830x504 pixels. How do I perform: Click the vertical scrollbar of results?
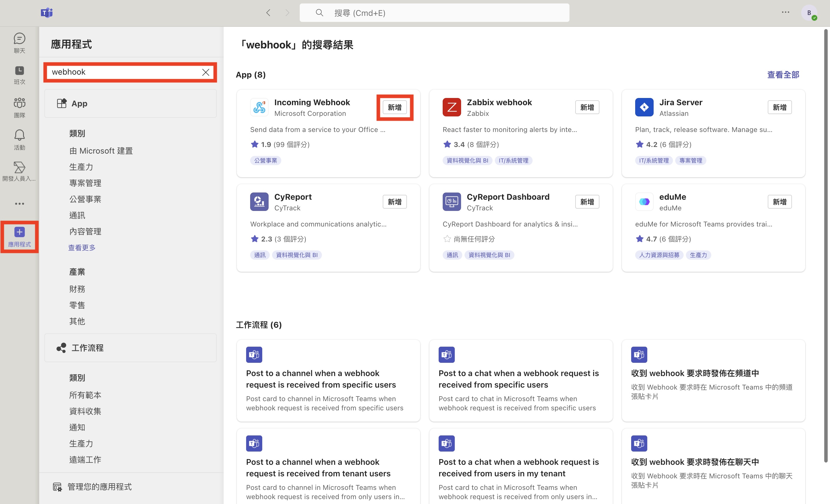click(x=826, y=246)
